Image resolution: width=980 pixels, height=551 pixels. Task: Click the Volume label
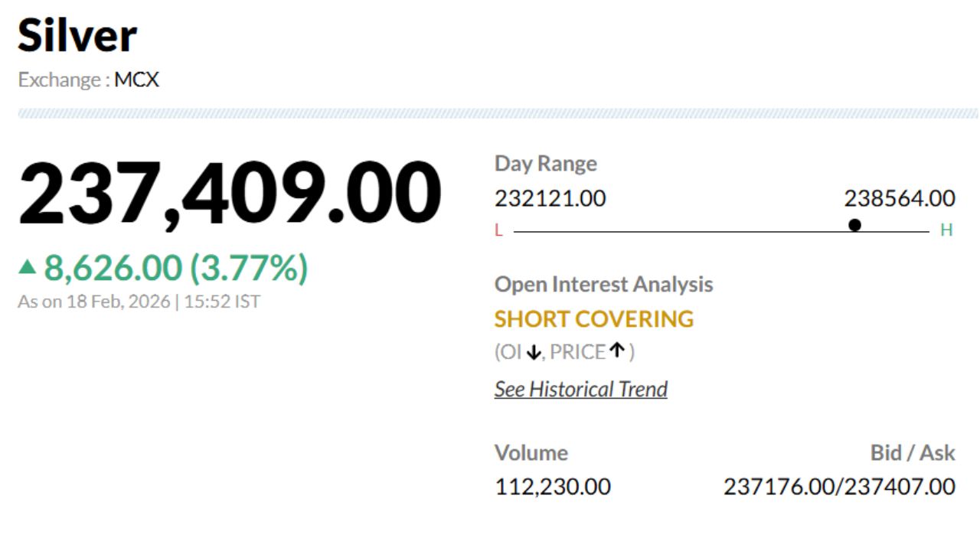click(531, 453)
